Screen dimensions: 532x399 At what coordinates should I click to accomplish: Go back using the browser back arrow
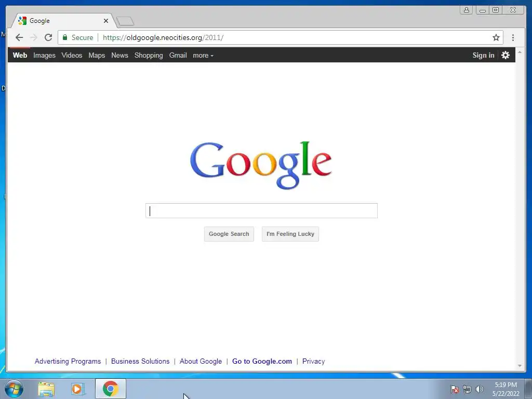pos(19,37)
